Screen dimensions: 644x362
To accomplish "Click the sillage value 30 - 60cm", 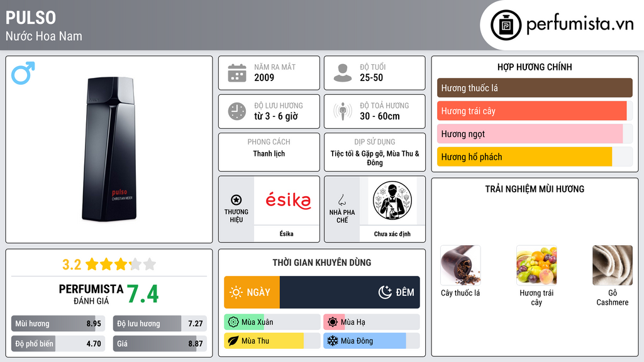I will tap(379, 116).
